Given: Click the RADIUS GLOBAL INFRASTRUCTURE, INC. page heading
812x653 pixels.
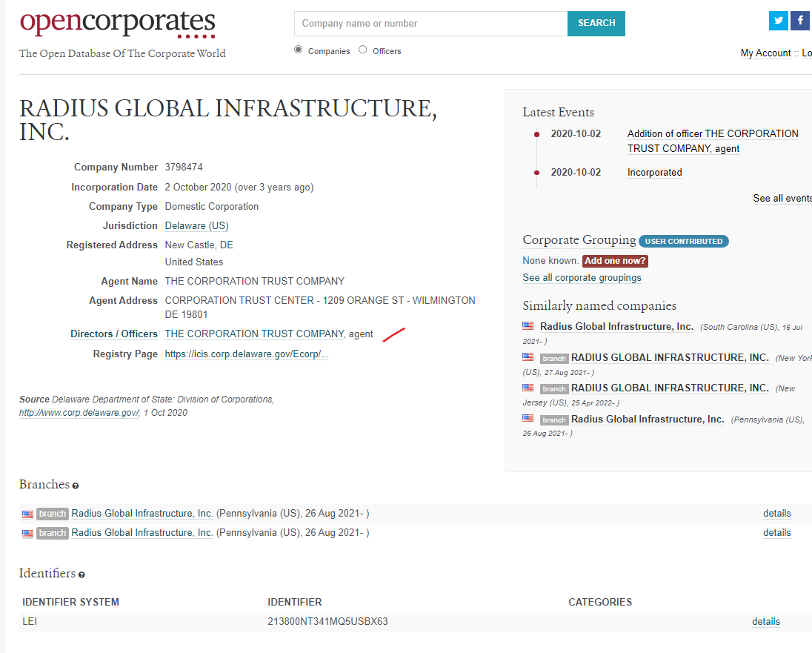Looking at the screenshot, I should pos(228,120).
